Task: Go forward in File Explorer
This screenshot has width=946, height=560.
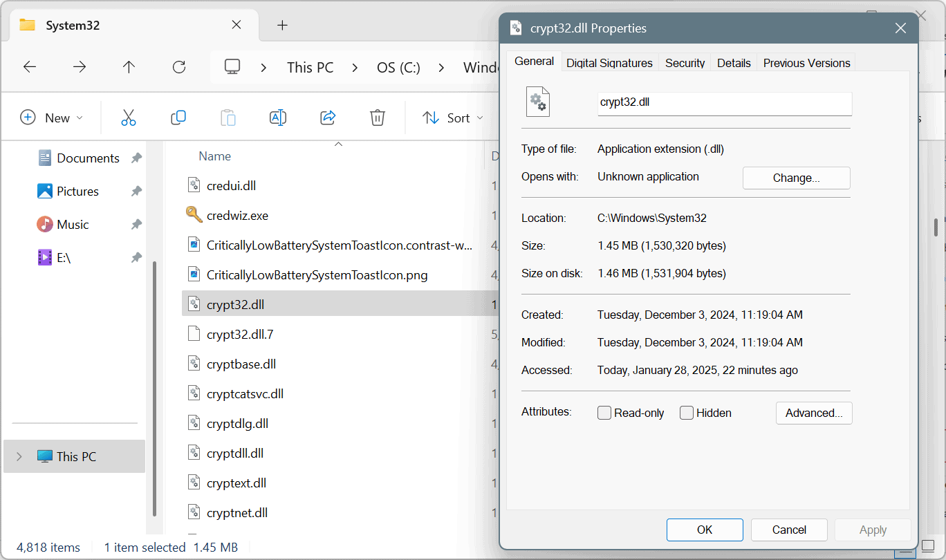Action: (x=80, y=67)
